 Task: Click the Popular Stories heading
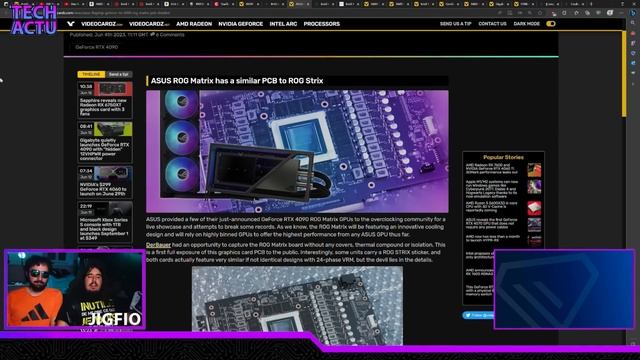click(503, 157)
